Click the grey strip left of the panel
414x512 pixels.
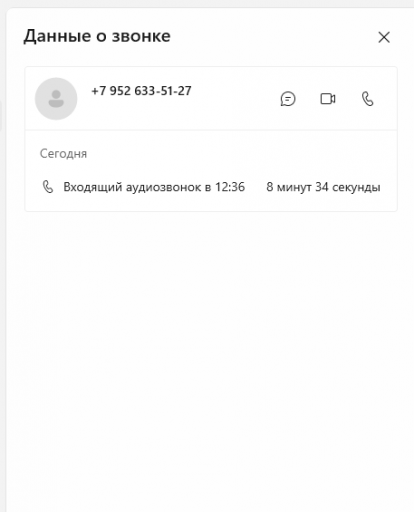(3, 267)
